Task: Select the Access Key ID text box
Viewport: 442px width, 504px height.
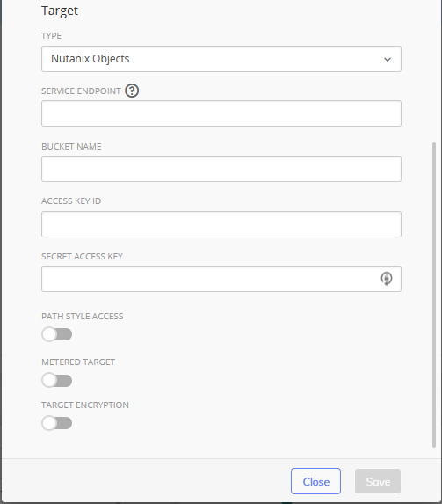Action: point(221,224)
